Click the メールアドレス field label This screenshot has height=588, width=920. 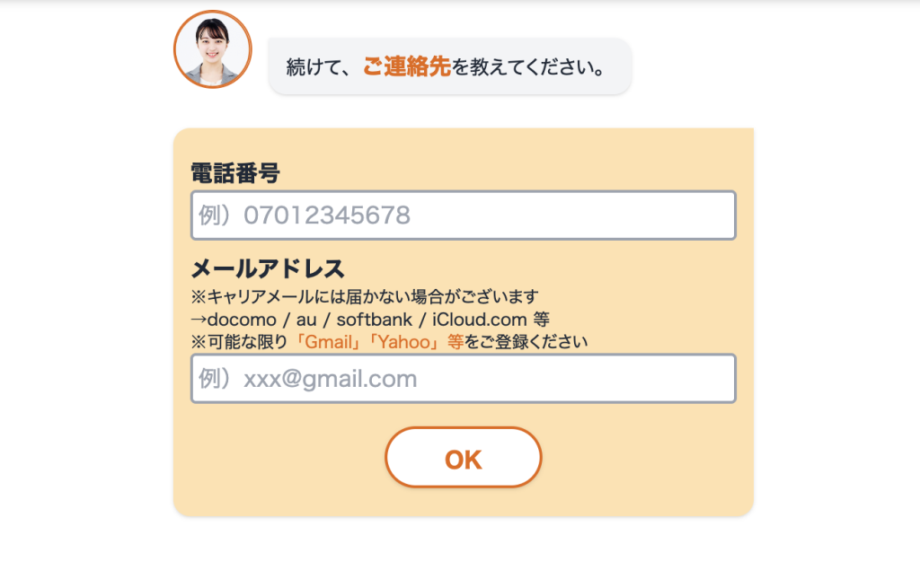pos(268,268)
